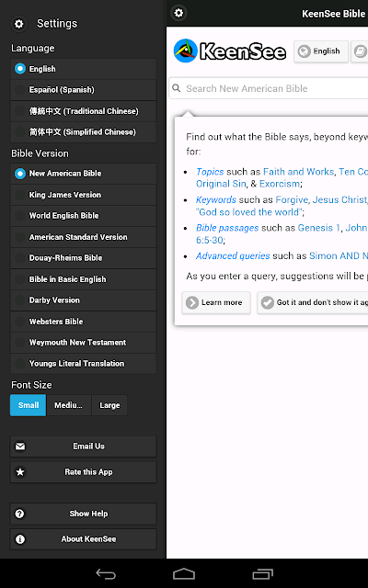Choose Websters Bible

(x=83, y=322)
